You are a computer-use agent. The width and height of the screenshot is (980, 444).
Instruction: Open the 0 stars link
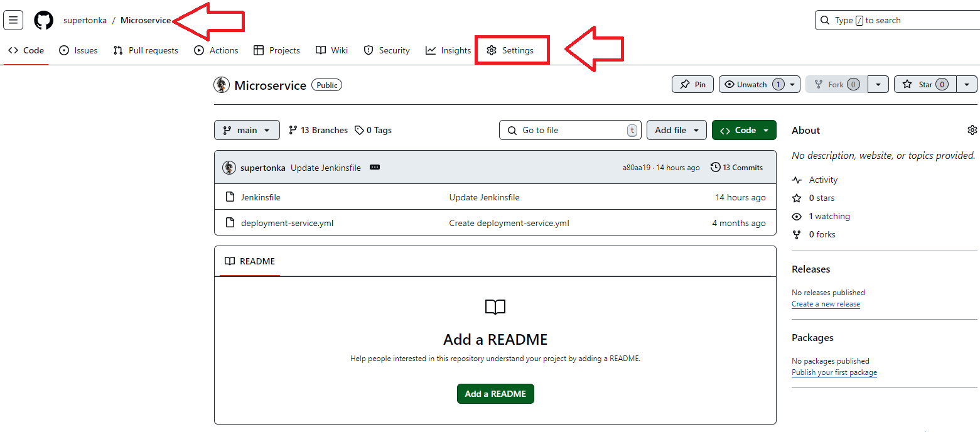[814, 198]
